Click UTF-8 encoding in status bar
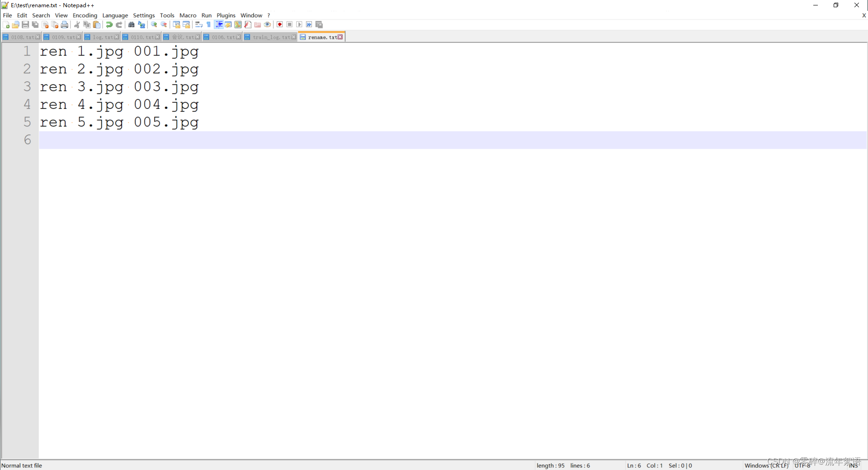The image size is (868, 470). (803, 465)
